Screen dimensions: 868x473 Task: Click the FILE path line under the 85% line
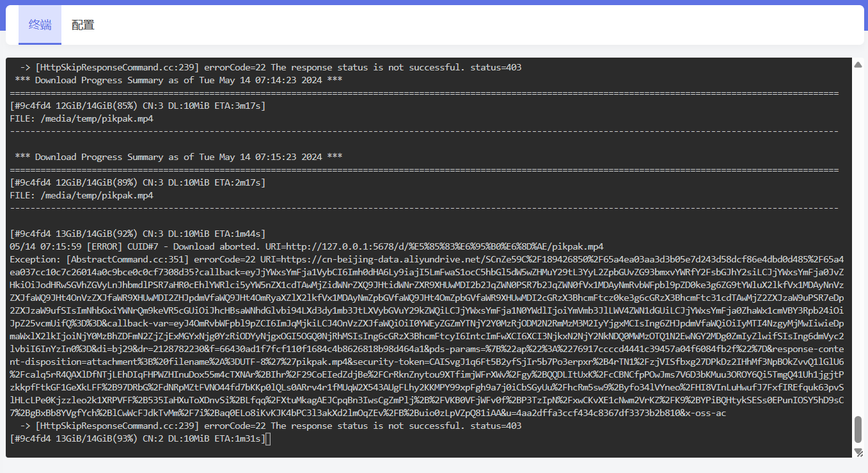[x=81, y=118]
